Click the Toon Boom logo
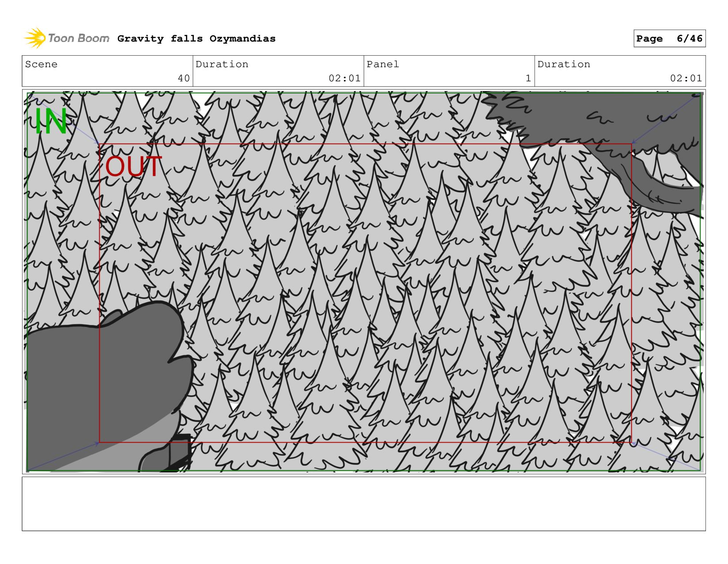The width and height of the screenshot is (728, 564). point(67,38)
